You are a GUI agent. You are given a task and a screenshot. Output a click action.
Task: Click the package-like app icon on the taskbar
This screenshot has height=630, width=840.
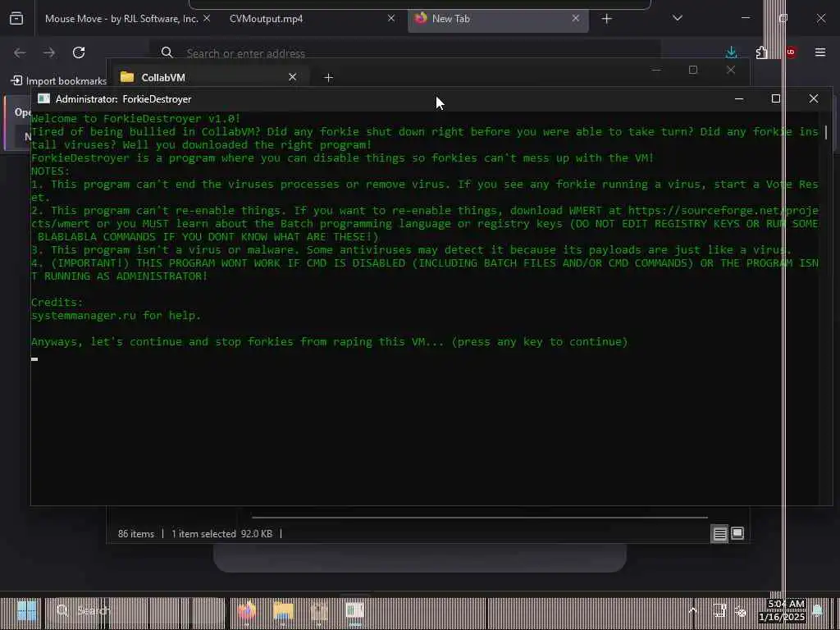tap(319, 610)
